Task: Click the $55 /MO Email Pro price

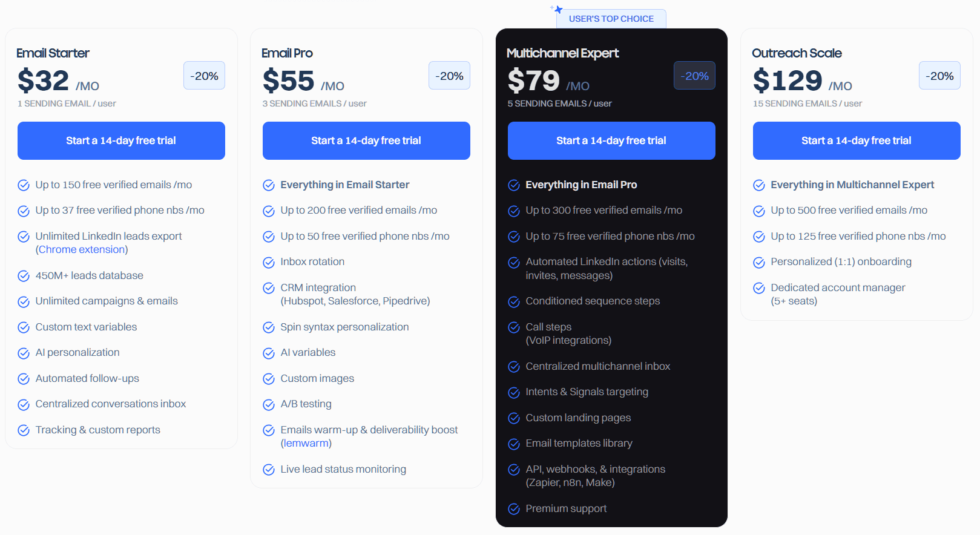Action: click(x=303, y=81)
